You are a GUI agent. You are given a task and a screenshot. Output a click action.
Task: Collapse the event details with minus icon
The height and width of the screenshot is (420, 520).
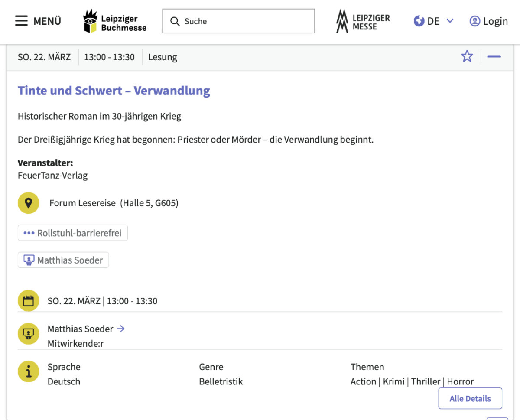(494, 57)
